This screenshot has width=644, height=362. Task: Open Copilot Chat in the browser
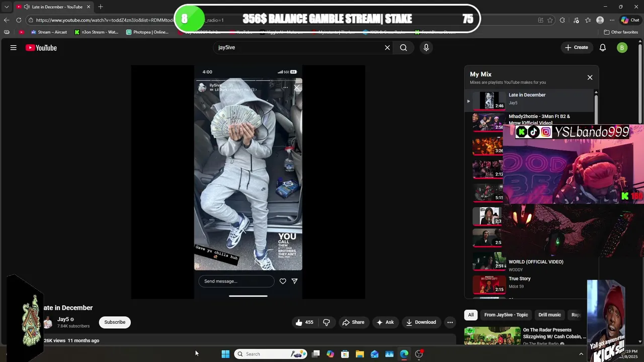click(x=630, y=20)
